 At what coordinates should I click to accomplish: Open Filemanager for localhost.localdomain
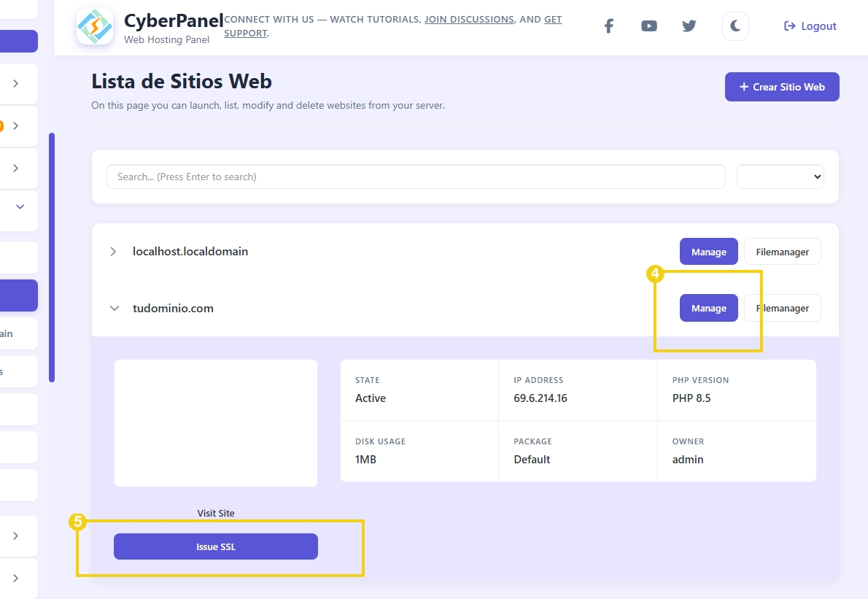pyautogui.click(x=782, y=251)
